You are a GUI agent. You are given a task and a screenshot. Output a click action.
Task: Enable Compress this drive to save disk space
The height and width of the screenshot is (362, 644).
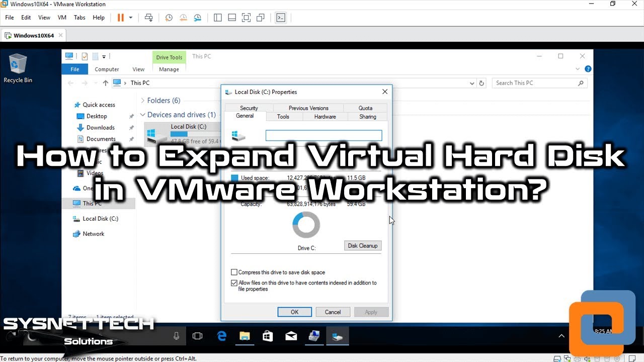point(234,273)
